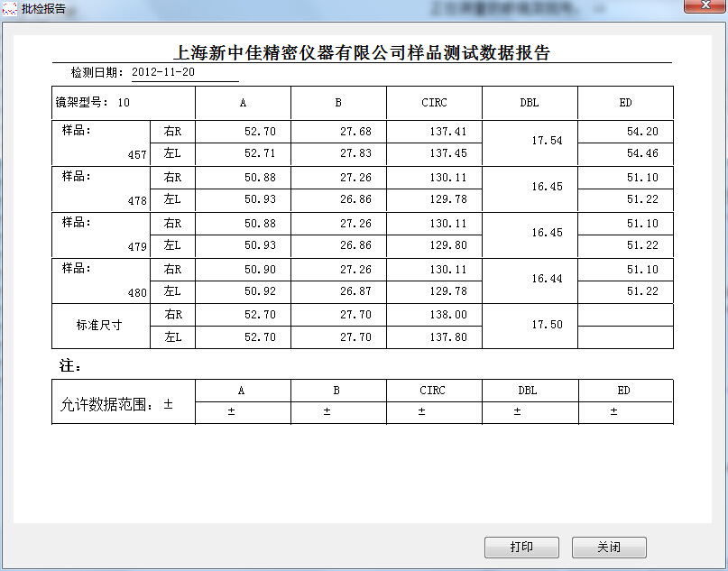Click column header B in the measurement table
This screenshot has height=571, width=728.
click(338, 103)
